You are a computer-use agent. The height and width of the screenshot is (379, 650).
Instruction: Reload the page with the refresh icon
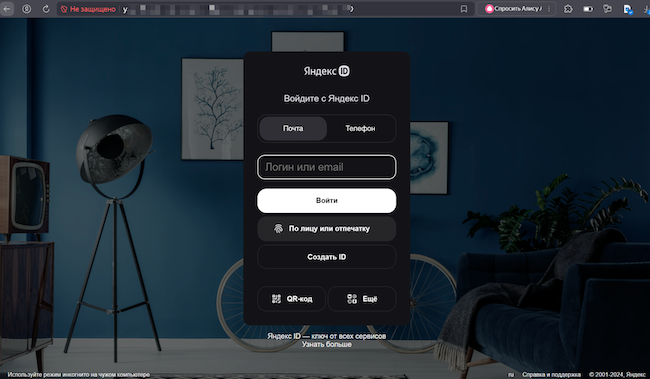pyautogui.click(x=46, y=9)
